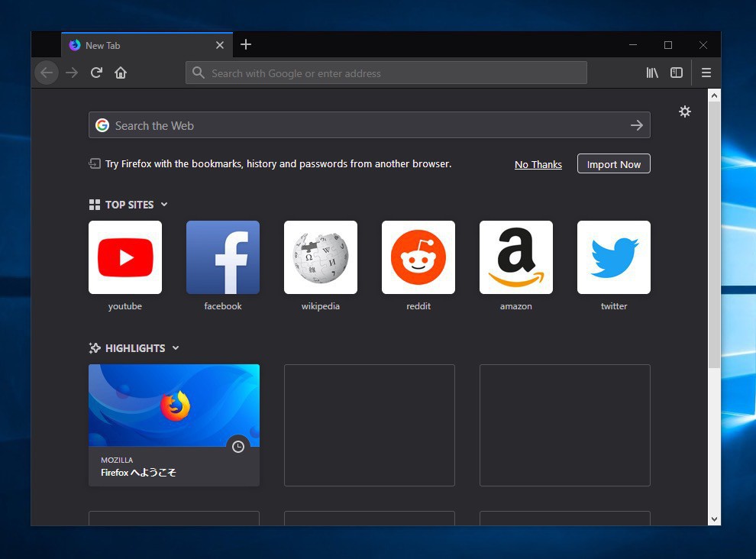Click the scrollbar down arrow
Screen dimensions: 756x559
point(714,519)
